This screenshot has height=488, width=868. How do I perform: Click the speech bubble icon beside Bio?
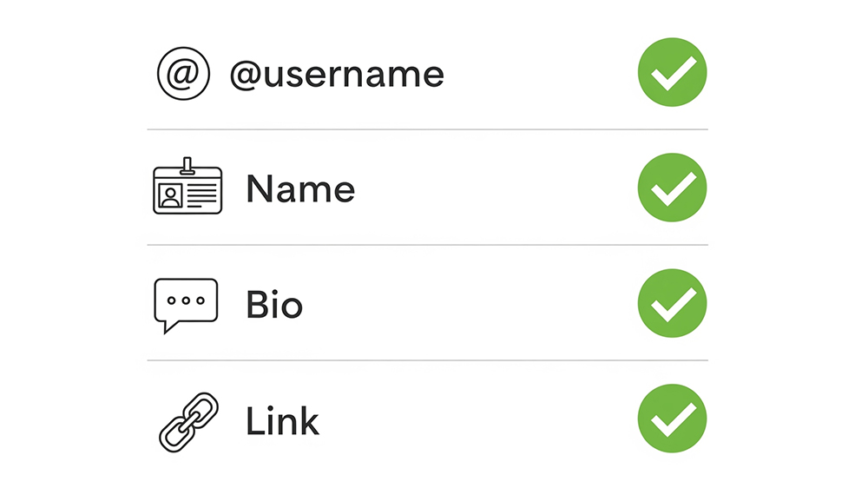coord(186,304)
